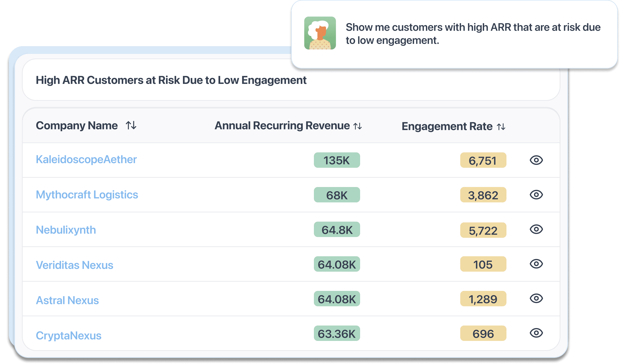622x364 pixels.
Task: Click the Annual Recurring Revenue column header
Action: [x=282, y=125]
